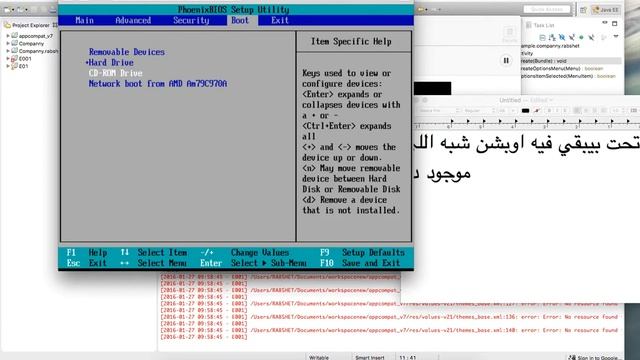640x360 pixels.
Task: Click the Item Specific Help heading
Action: coord(351,41)
